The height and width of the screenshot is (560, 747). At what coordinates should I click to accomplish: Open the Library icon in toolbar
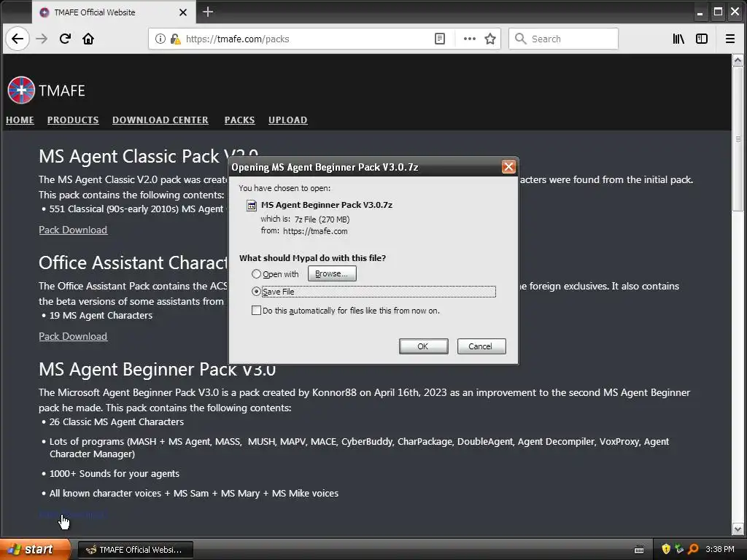click(x=678, y=39)
